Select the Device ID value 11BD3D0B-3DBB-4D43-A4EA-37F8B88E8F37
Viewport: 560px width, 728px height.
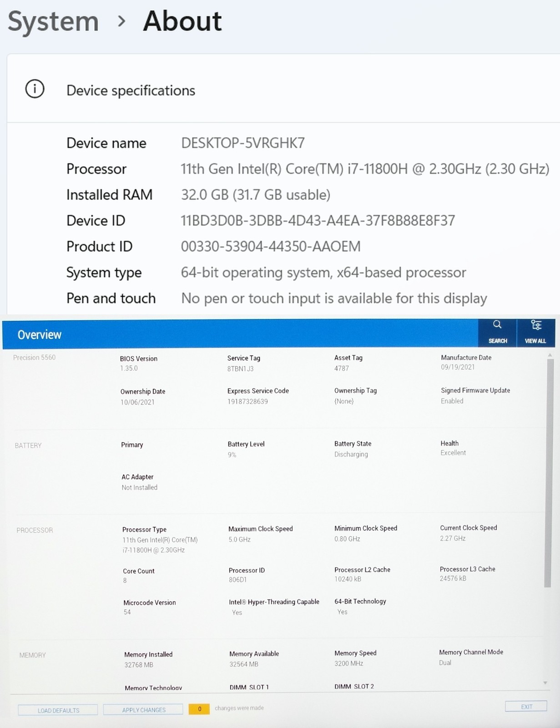coord(318,221)
